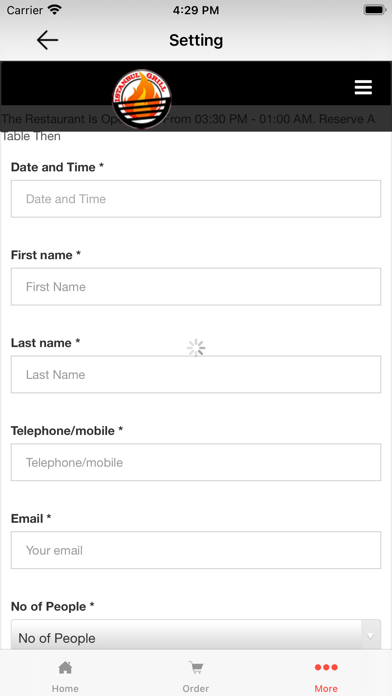Switch to the Home tab label
Screen dimensions: 392x696
(65, 688)
